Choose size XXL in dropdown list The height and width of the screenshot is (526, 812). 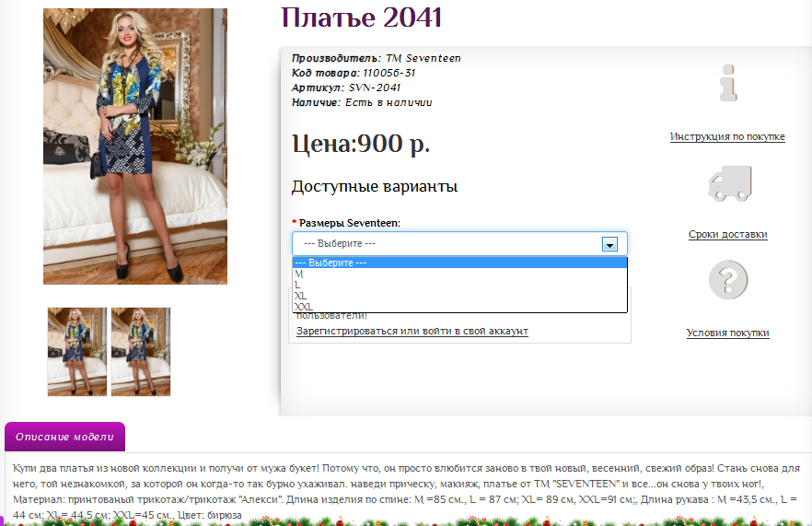pyautogui.click(x=459, y=307)
